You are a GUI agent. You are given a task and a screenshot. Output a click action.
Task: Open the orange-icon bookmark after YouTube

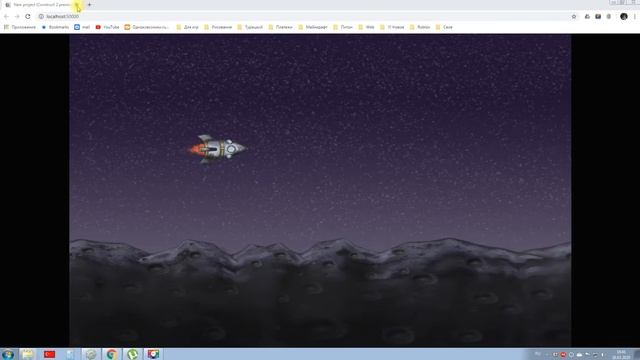[147, 27]
